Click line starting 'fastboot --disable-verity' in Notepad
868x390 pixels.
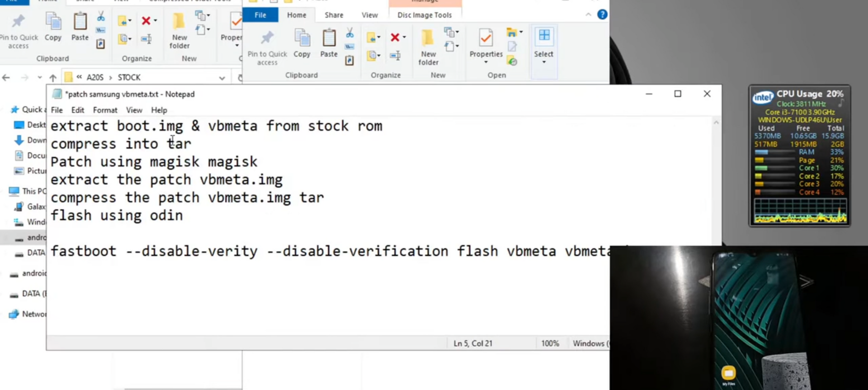point(330,251)
